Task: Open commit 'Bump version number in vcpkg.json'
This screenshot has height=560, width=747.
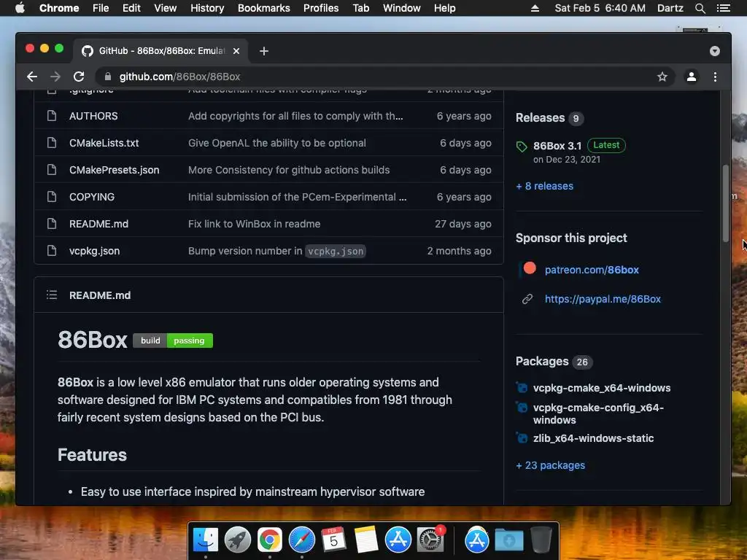Action: (276, 251)
